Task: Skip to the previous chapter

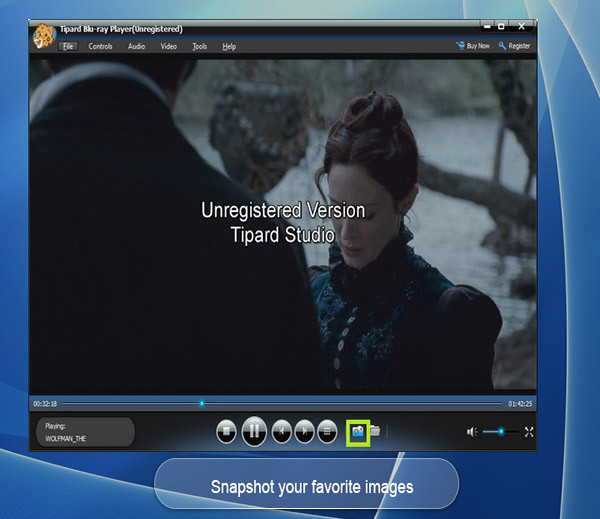Action: pyautogui.click(x=282, y=431)
